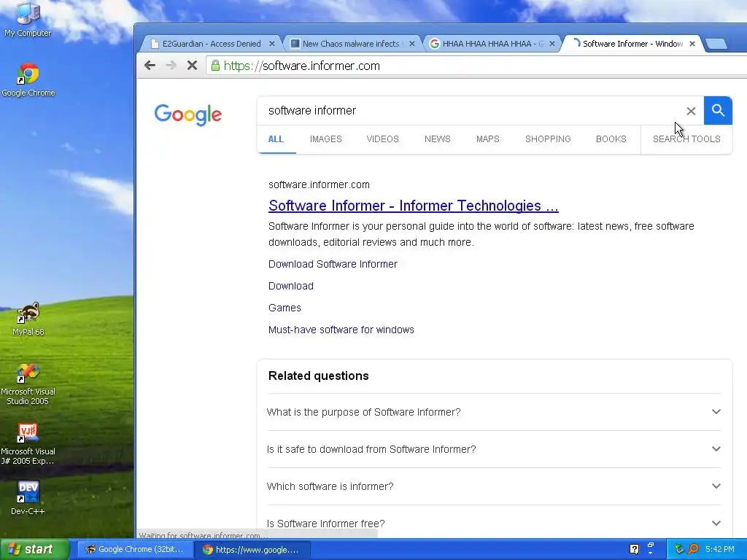Open Software Informer - Informer Technologies result
747x560 pixels.
413,206
